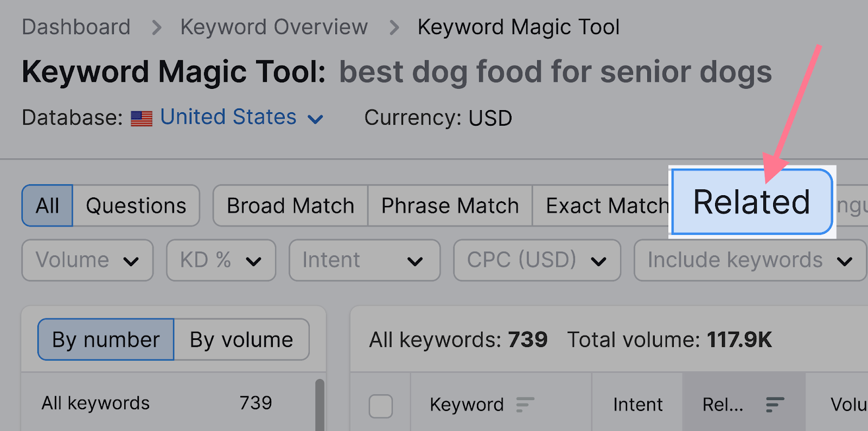Open the Keyword Overview breadcrumb link
Image resolution: width=868 pixels, height=431 pixels.
click(x=274, y=27)
